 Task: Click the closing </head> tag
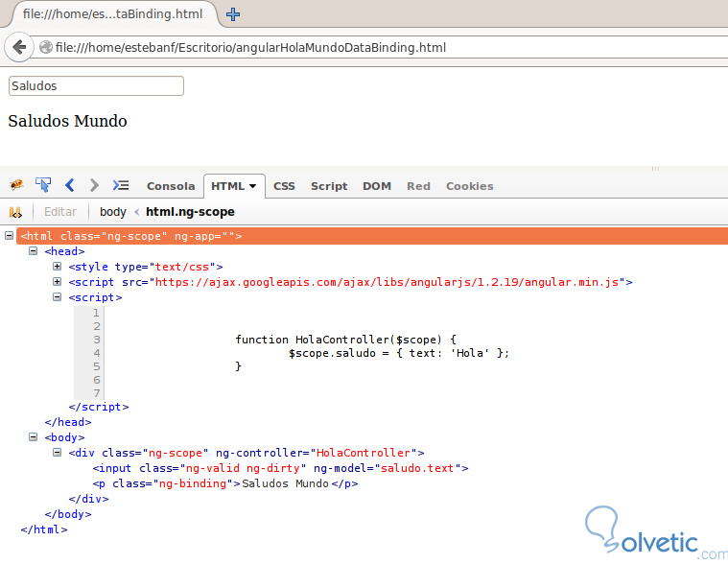point(68,422)
